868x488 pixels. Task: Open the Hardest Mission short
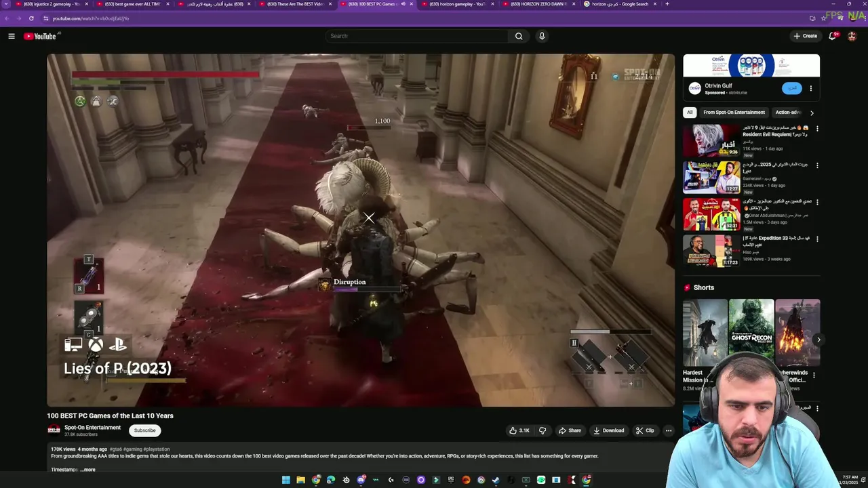[705, 332]
